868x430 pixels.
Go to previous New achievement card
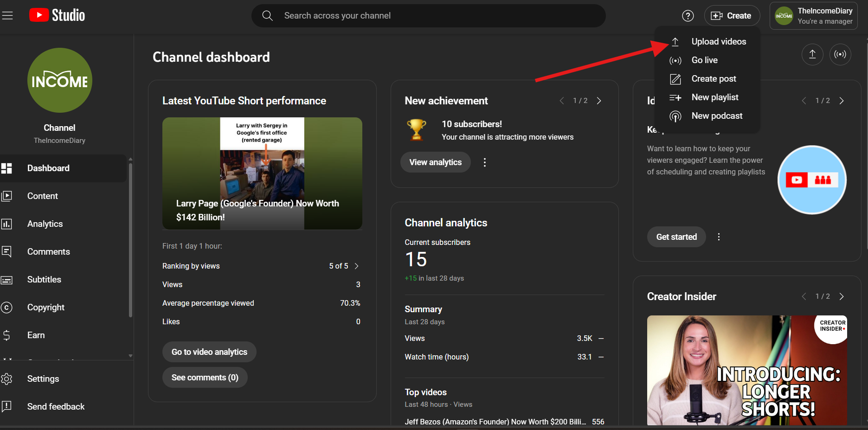tap(561, 101)
